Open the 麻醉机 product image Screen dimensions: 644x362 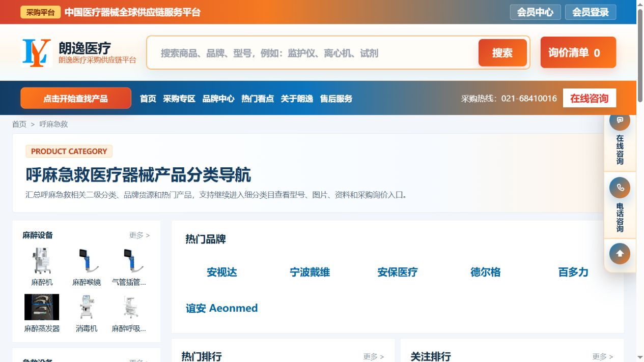(x=42, y=261)
